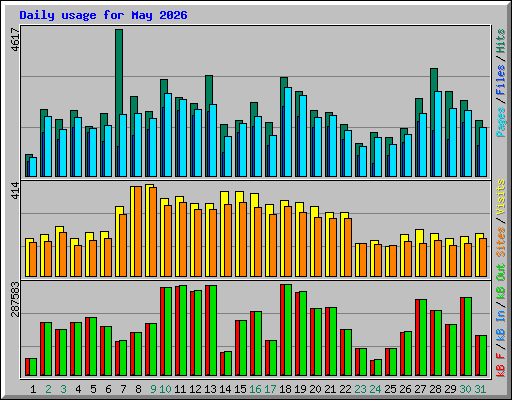512x400 pixels.
Task: Select day 28 on the x-axis
Action: [435, 389]
